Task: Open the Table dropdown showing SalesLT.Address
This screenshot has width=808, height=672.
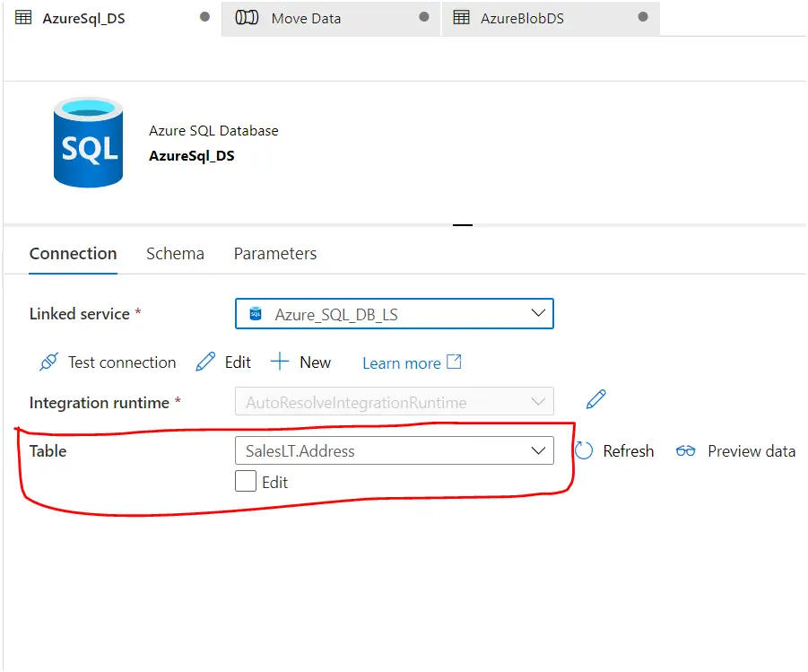Action: click(395, 450)
